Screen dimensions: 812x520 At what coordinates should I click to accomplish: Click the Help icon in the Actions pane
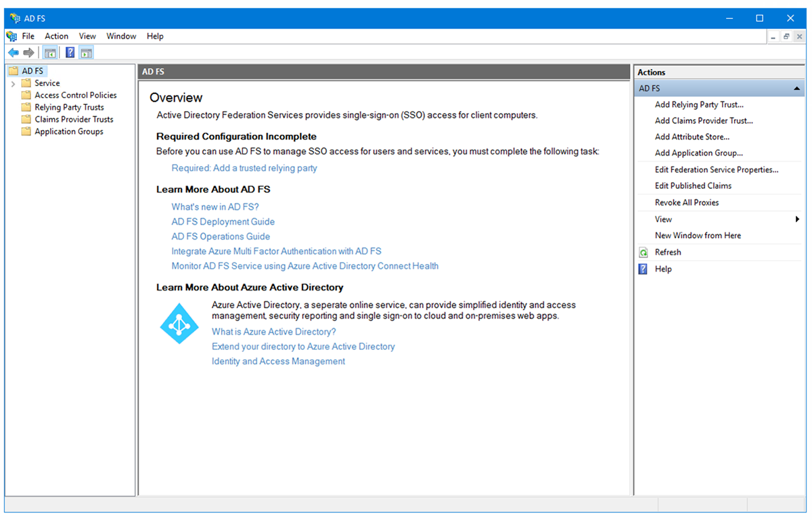[x=641, y=269]
